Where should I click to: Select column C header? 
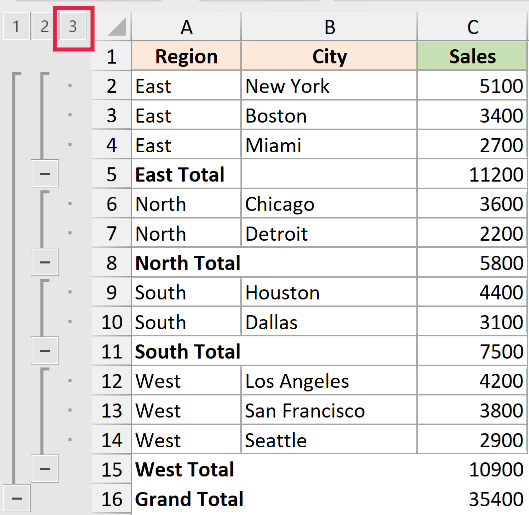pos(472,27)
